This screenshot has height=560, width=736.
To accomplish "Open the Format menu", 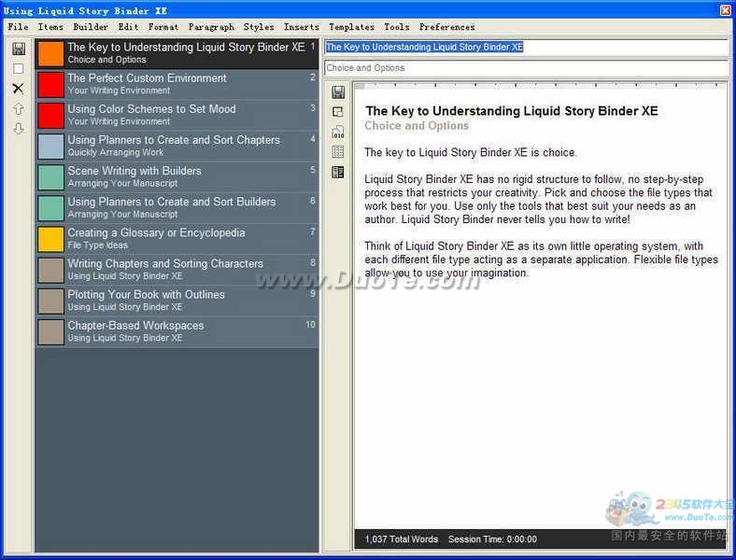I will point(163,27).
